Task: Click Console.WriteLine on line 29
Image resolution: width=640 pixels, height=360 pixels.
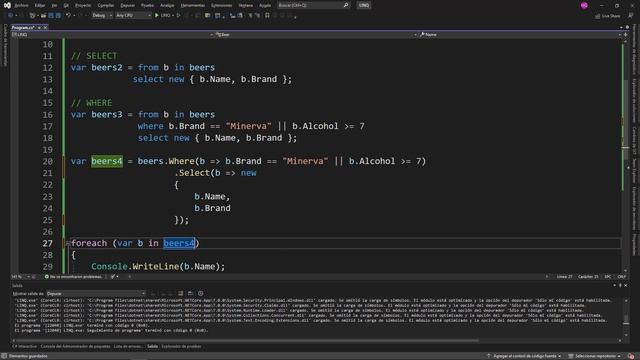Action: click(135, 267)
